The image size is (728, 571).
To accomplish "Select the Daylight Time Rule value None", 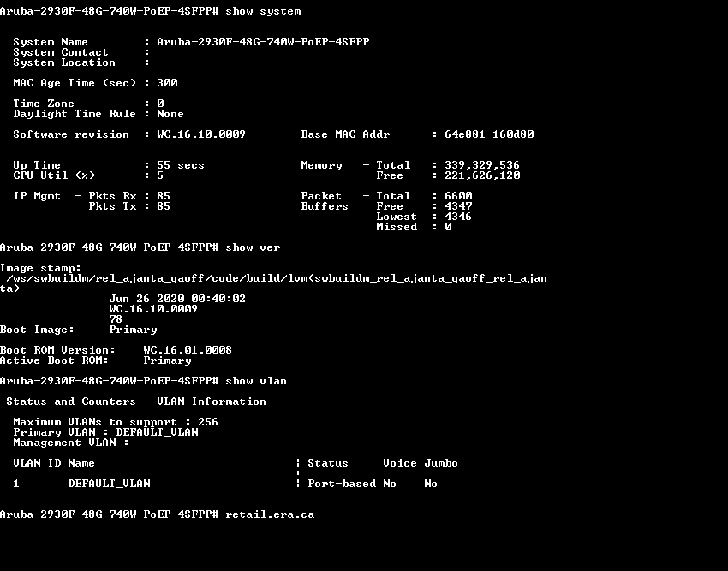I will [x=170, y=114].
